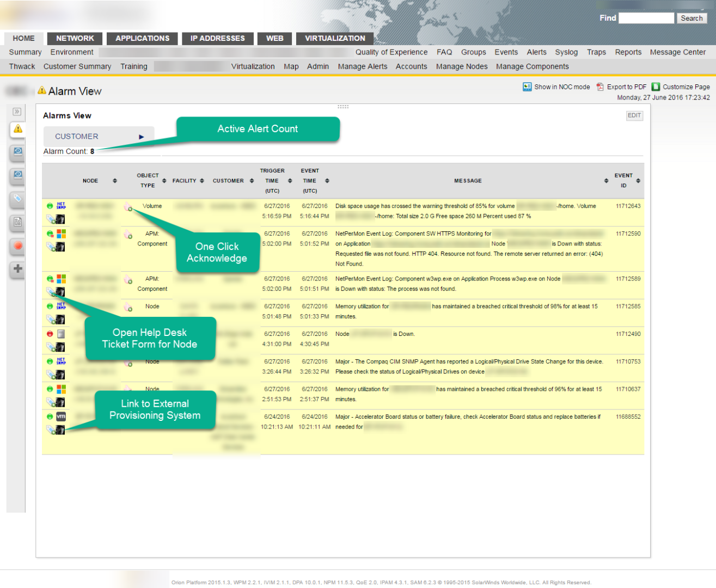716x588 pixels.
Task: Go to Manage Nodes
Action: click(x=462, y=66)
